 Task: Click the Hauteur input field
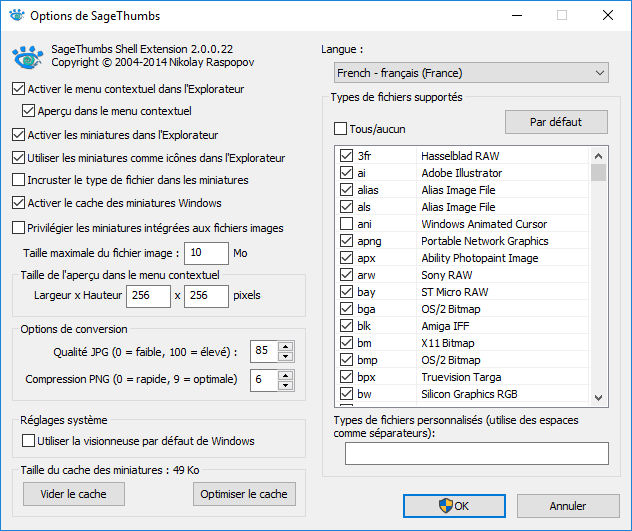[206, 296]
